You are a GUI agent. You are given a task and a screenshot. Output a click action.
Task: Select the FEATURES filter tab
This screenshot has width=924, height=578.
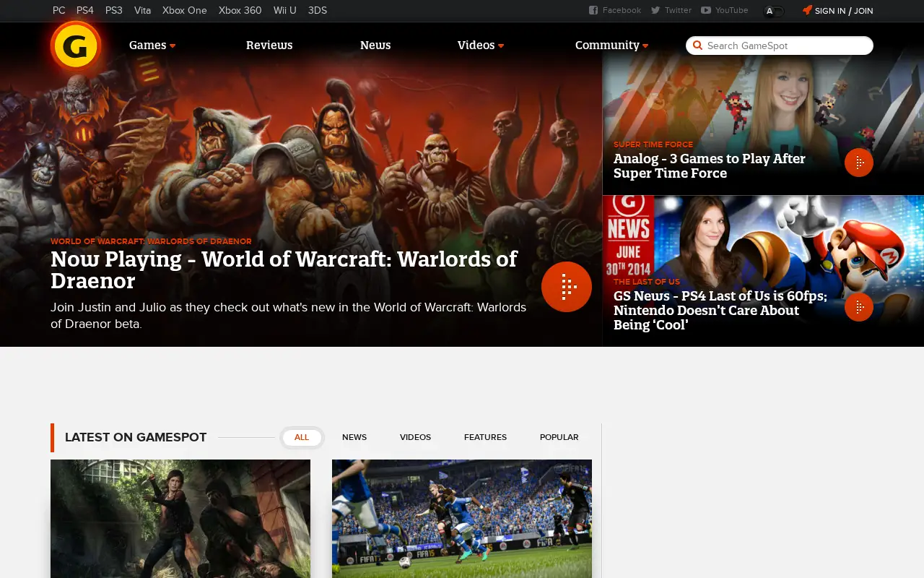[x=485, y=437]
